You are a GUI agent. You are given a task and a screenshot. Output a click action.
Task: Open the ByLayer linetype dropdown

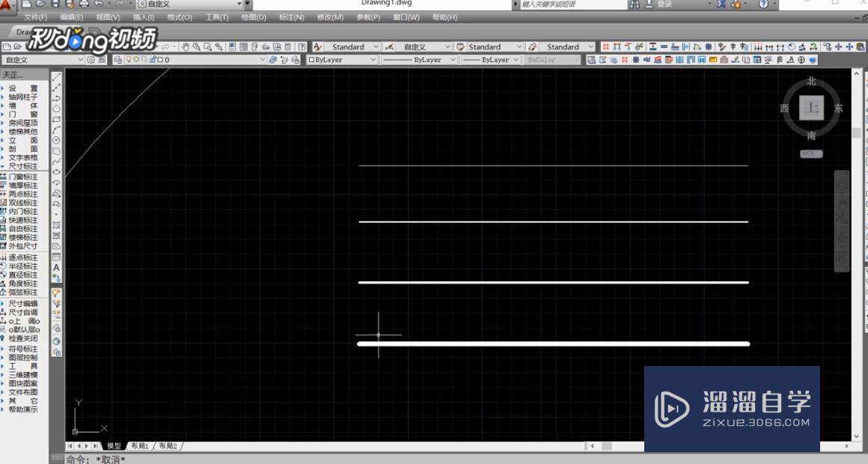pos(419,60)
